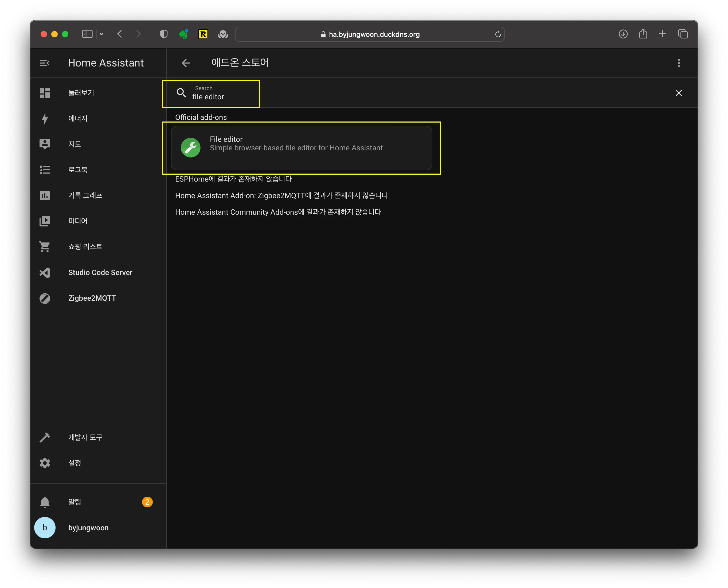Open Safari privacy shield report

click(x=164, y=34)
